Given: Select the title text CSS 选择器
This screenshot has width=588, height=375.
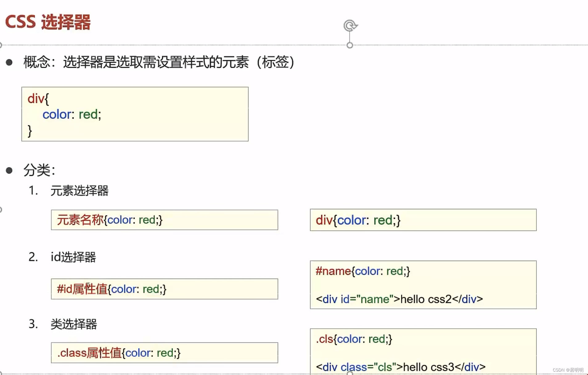Looking at the screenshot, I should (48, 22).
